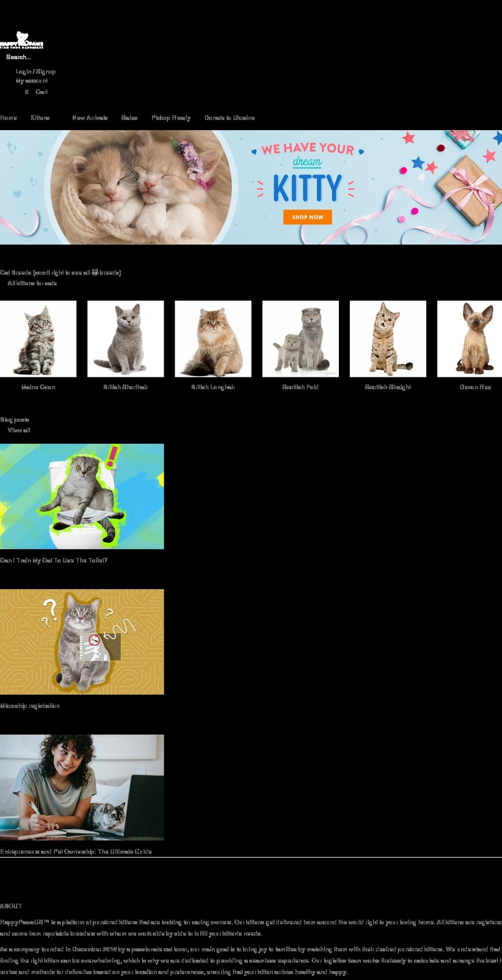Click the Scottish Straight cat photo

[387, 339]
